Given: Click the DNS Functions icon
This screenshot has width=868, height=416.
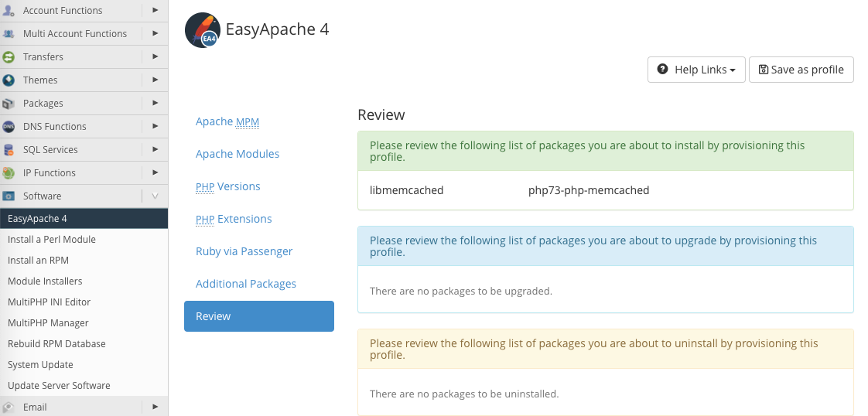Looking at the screenshot, I should pos(9,126).
